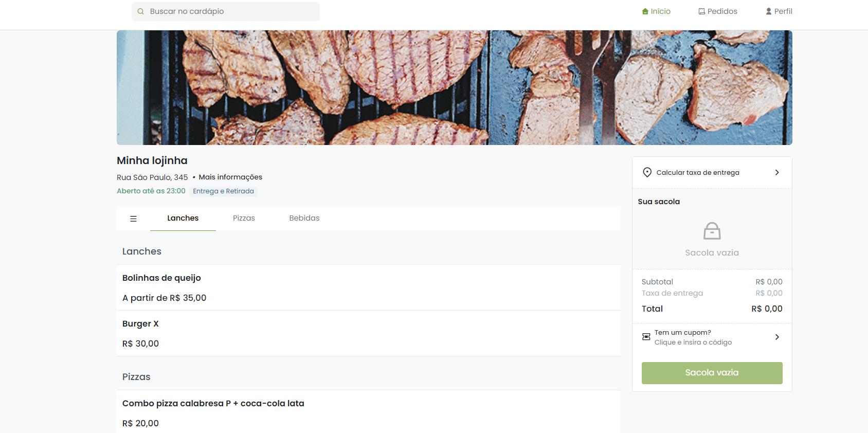Click the location pin delivery icon
This screenshot has height=433, width=868.
tap(647, 172)
